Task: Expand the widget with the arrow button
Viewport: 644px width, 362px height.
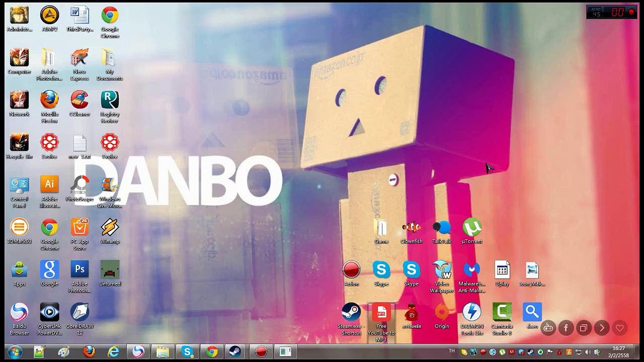Action: click(602, 328)
